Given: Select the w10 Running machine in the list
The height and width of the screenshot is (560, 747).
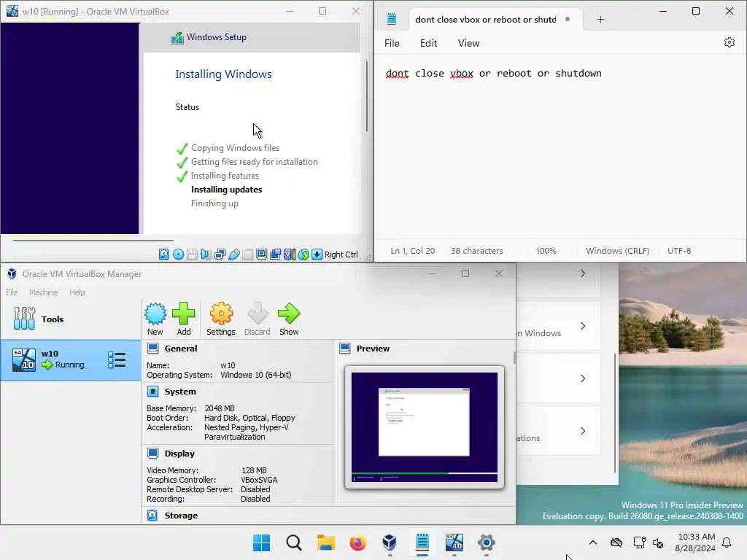Looking at the screenshot, I should pos(71,360).
